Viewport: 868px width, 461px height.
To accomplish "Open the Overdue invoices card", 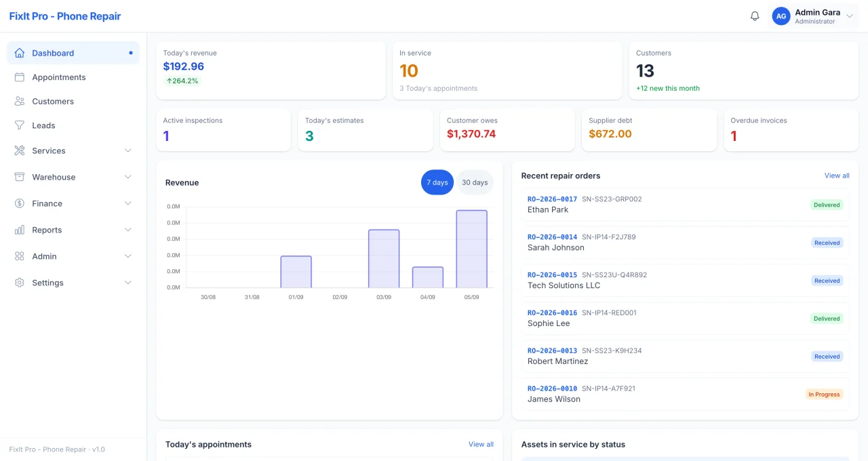I will 791,130.
